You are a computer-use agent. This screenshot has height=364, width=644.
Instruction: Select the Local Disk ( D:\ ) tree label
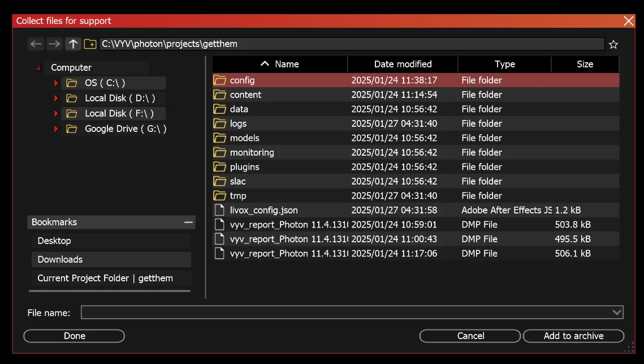(x=120, y=99)
